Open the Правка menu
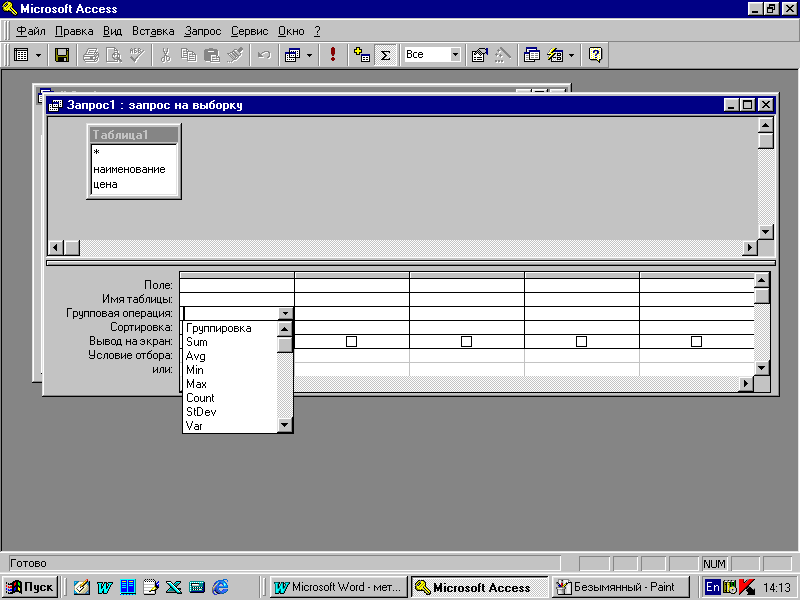Viewport: 800px width, 600px height. click(x=74, y=31)
